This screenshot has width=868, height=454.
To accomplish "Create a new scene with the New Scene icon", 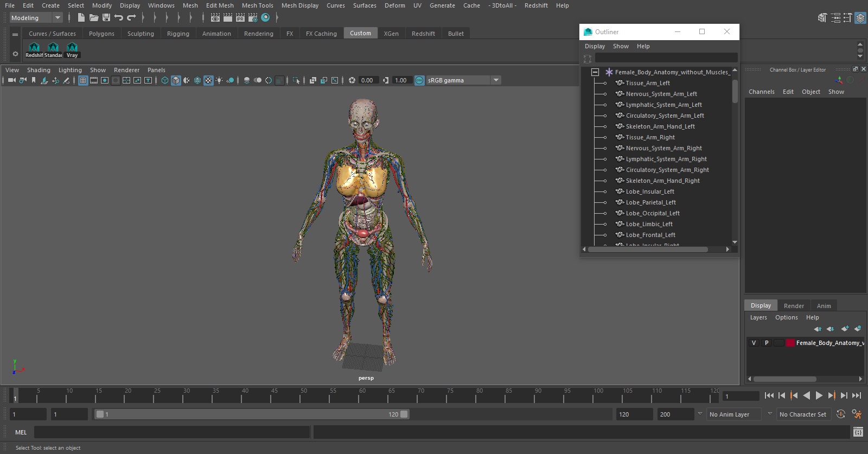I will (81, 18).
